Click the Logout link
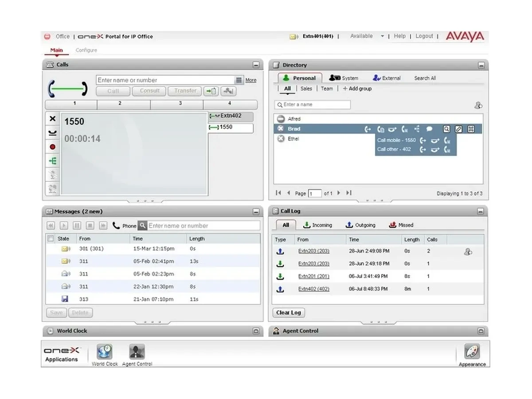The height and width of the screenshot is (399, 532). tap(424, 36)
